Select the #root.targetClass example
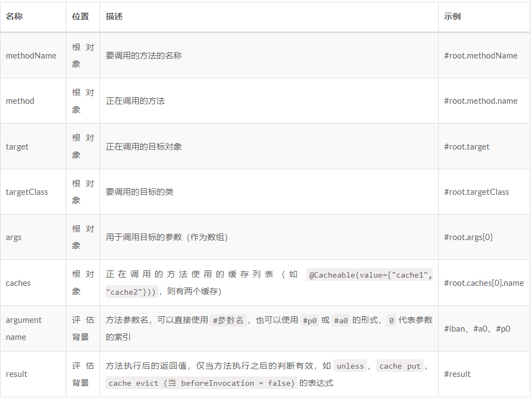The height and width of the screenshot is (399, 532). coord(476,191)
